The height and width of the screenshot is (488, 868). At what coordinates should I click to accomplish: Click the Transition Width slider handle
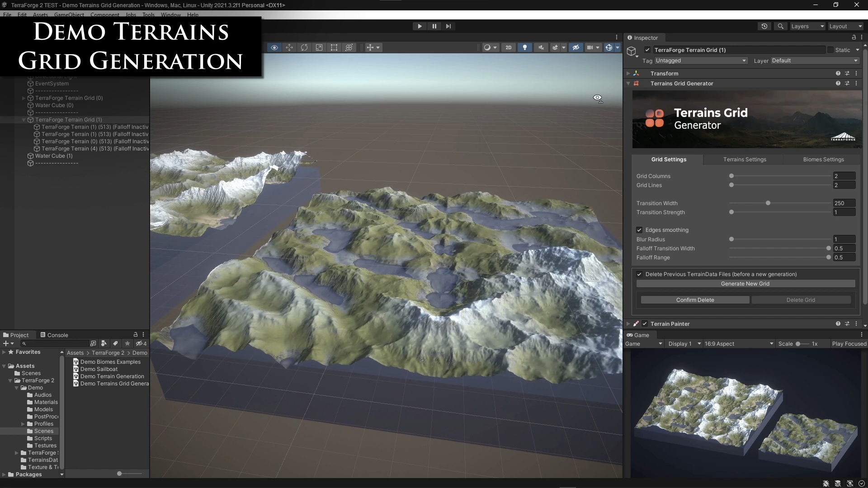pyautogui.click(x=768, y=203)
